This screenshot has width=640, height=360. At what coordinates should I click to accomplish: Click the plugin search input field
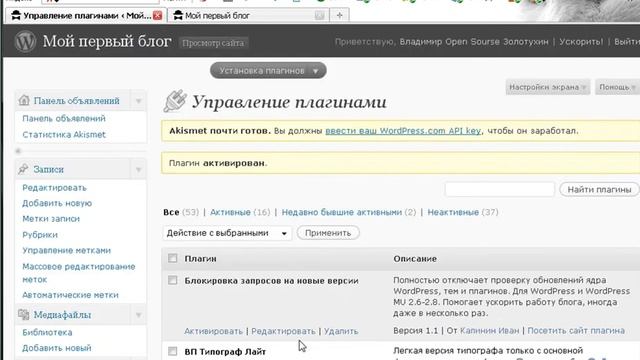click(500, 189)
